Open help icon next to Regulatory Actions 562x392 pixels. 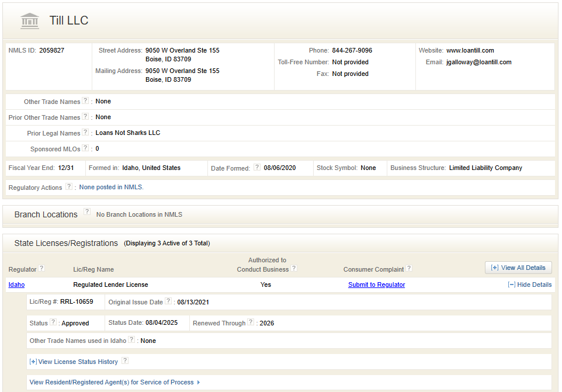point(69,187)
